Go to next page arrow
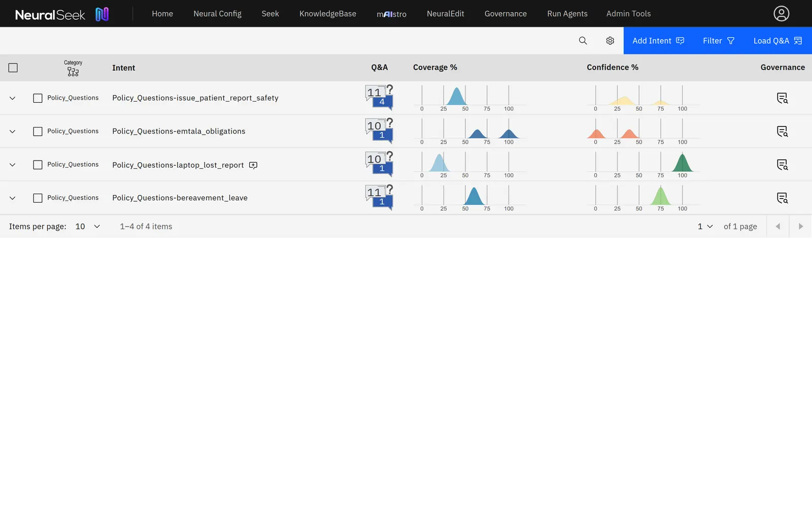Image resolution: width=812 pixels, height=508 pixels. coord(801,227)
